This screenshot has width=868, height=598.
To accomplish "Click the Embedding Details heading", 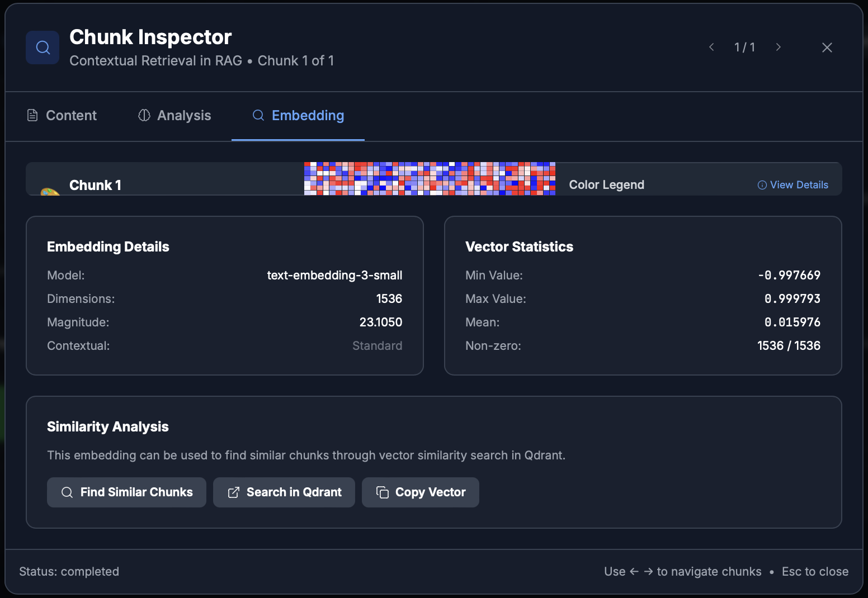I will click(108, 246).
